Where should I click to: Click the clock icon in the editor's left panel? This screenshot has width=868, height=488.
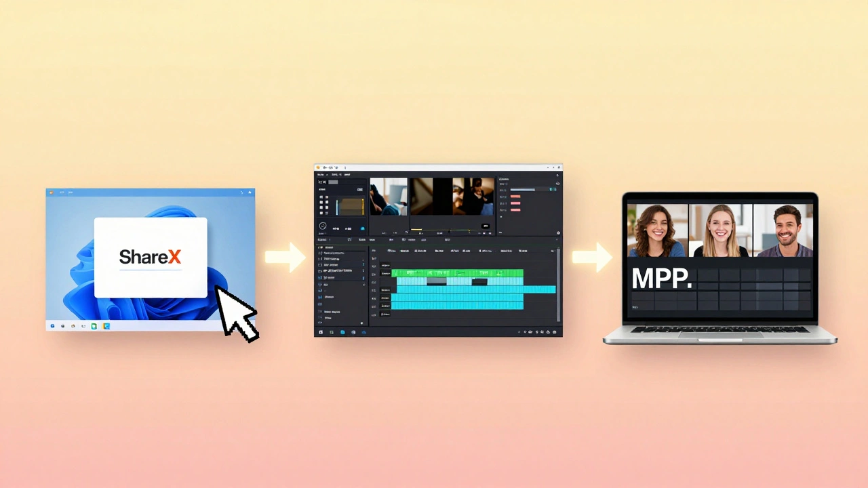[x=323, y=226]
